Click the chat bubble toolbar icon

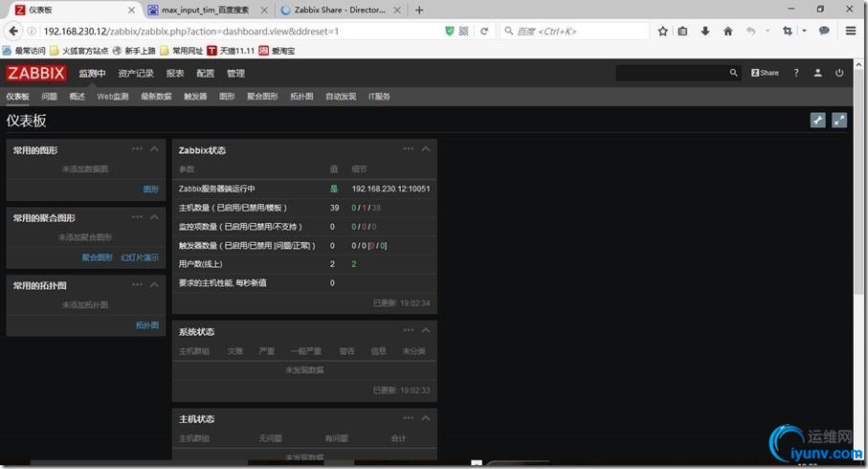[824, 31]
